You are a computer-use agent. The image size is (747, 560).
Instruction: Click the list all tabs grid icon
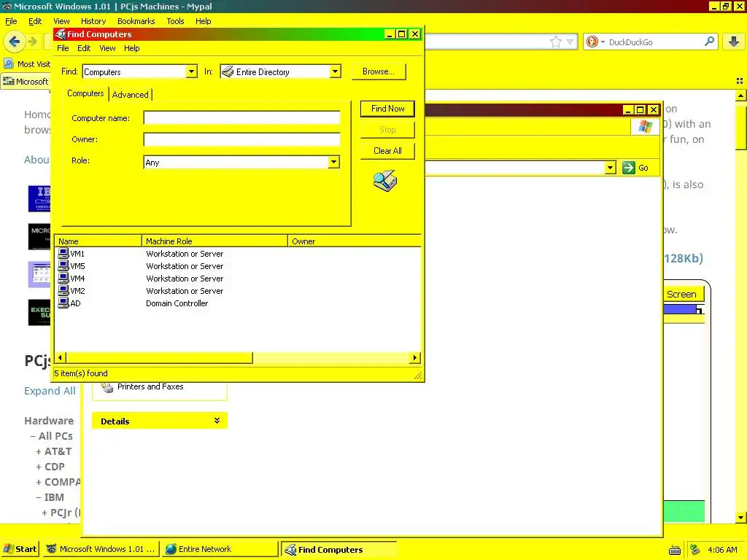(x=740, y=81)
